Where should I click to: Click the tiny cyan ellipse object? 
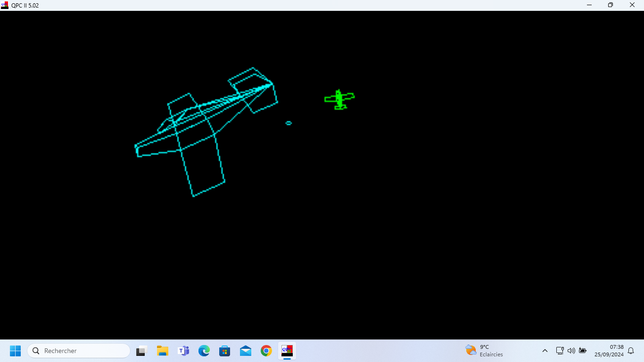(x=289, y=123)
